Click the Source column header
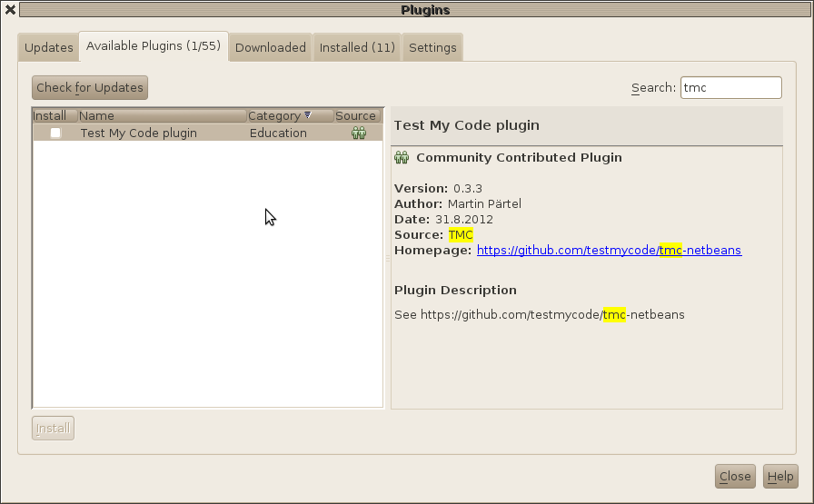This screenshot has height=504, width=814. (x=357, y=115)
